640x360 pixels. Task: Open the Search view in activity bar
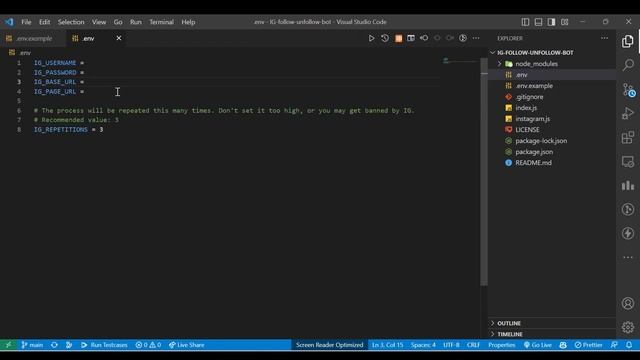coord(628,65)
